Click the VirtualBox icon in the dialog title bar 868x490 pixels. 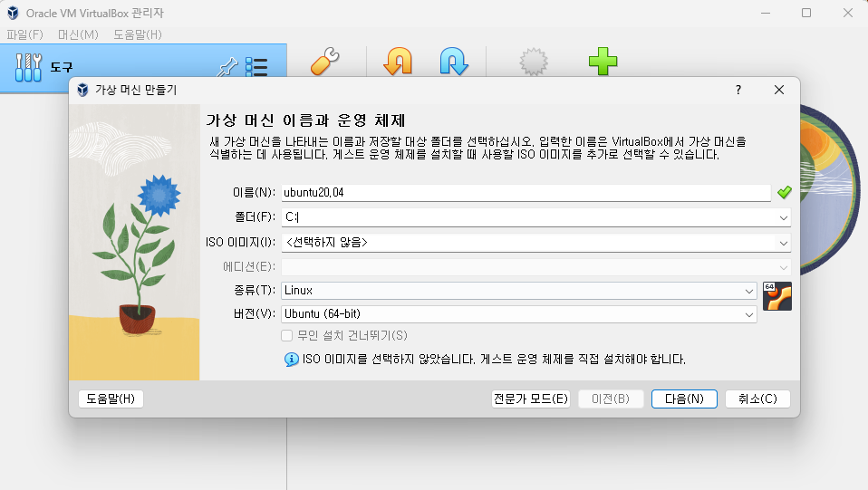click(x=82, y=90)
